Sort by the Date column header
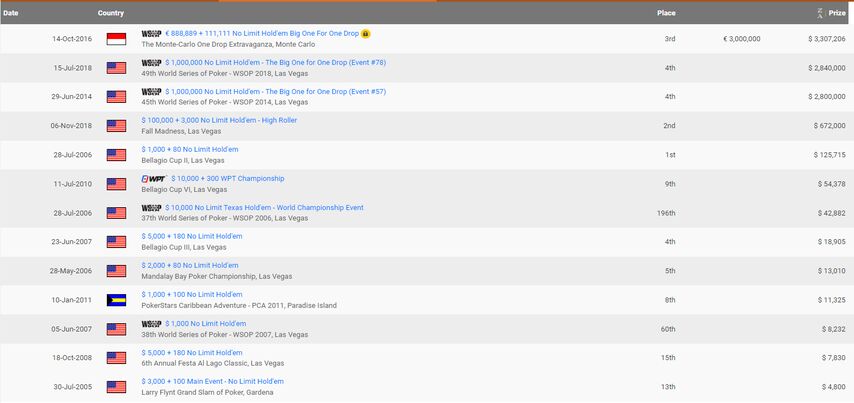Viewport: 854px width, 403px height. [11, 13]
